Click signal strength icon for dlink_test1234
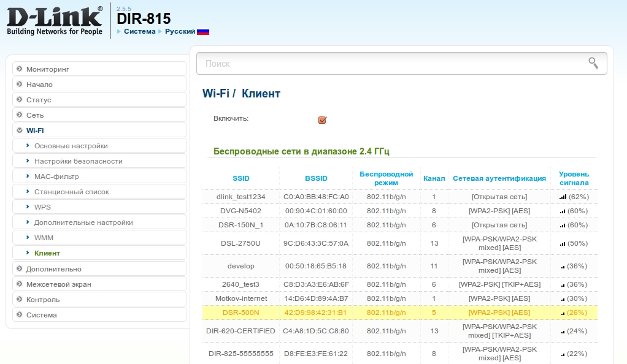Viewport: 627px width, 364px height. tap(563, 197)
